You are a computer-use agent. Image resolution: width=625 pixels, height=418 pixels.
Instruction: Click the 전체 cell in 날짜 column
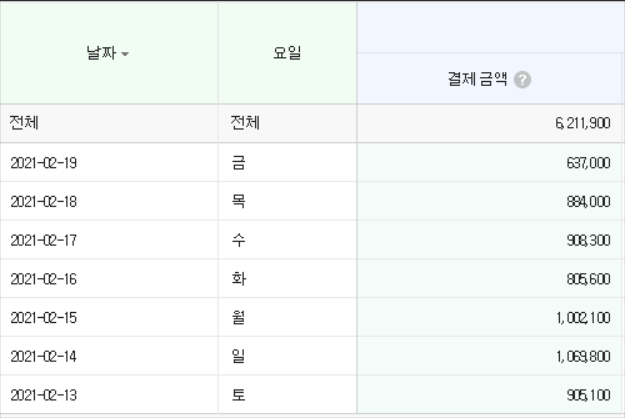tap(109, 123)
